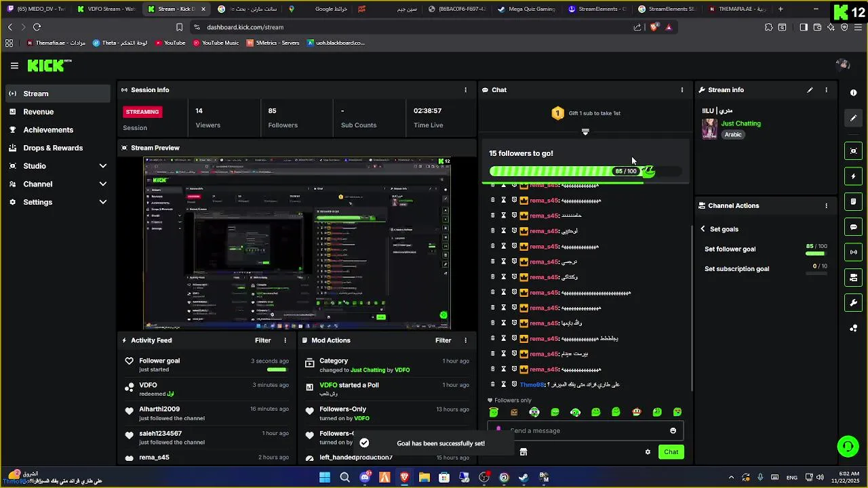Pick the brown box emote
Viewport: 868px width, 488px height.
pos(514,412)
